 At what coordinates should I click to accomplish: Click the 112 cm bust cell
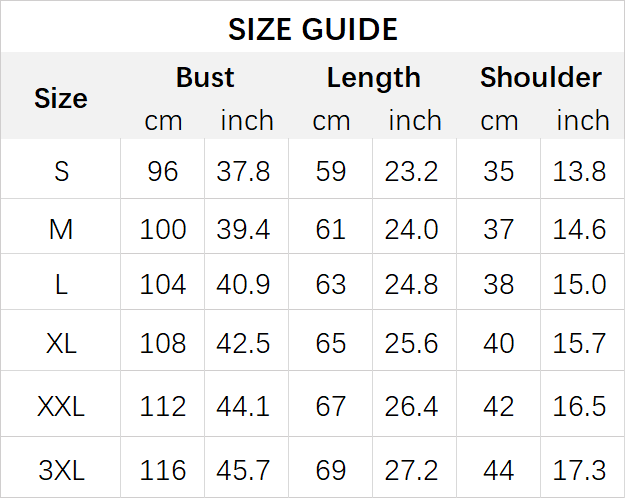(x=163, y=406)
